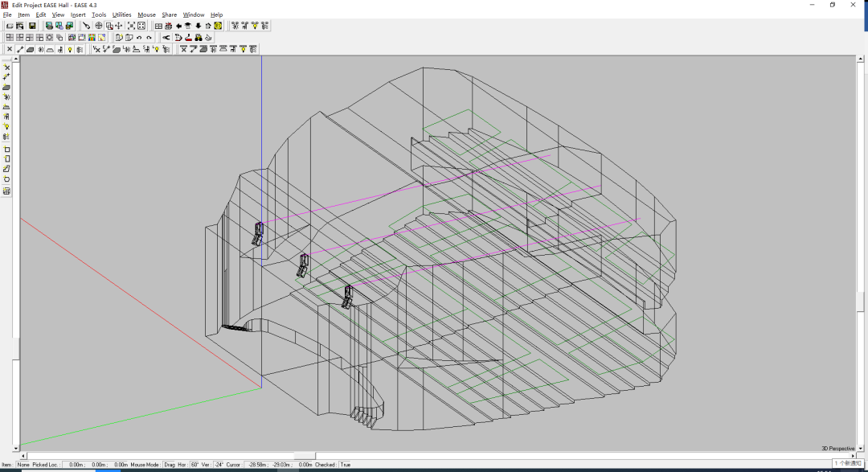This screenshot has width=868, height=472.
Task: Click the gray face polygon icon in third toolbar
Action: (30, 49)
